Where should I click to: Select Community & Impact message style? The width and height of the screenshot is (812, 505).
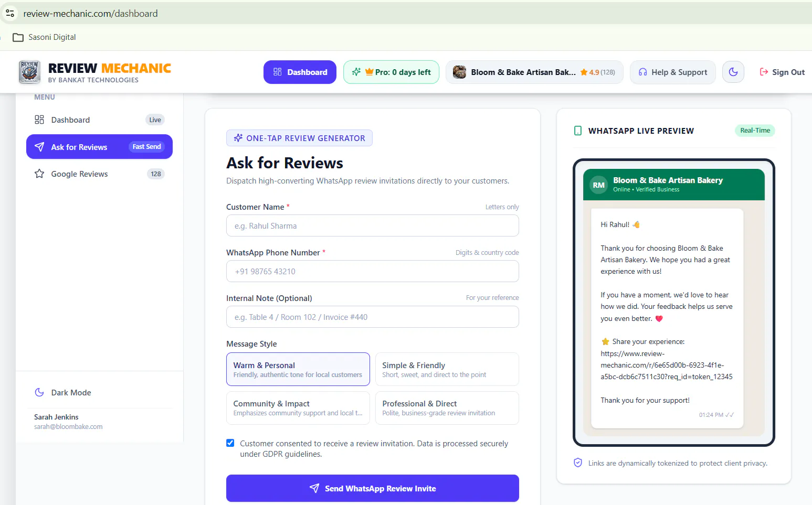click(x=298, y=408)
